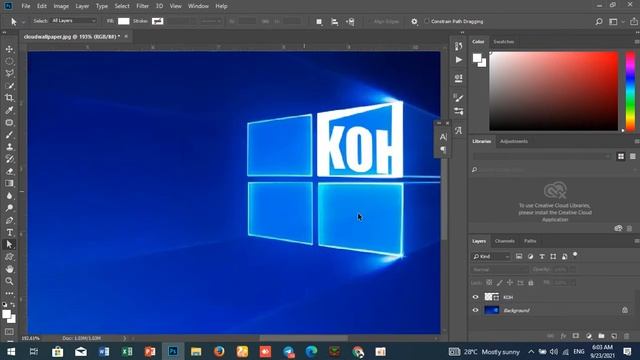Open the Character panel icon
Viewport: 640px width, 360px height.
(443, 137)
